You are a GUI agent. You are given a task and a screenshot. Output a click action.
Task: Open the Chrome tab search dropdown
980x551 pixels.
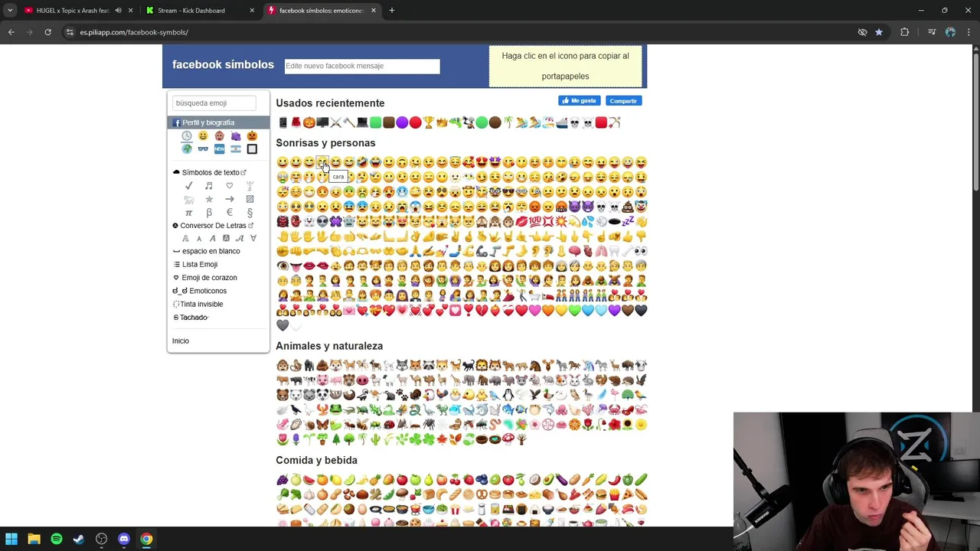[x=10, y=11]
